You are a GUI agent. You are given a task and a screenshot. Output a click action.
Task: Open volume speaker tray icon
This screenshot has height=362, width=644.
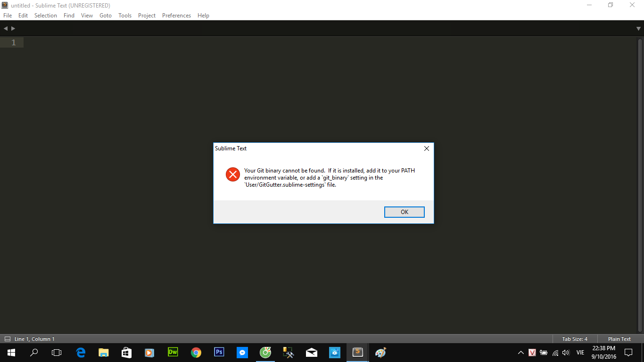coord(566,353)
